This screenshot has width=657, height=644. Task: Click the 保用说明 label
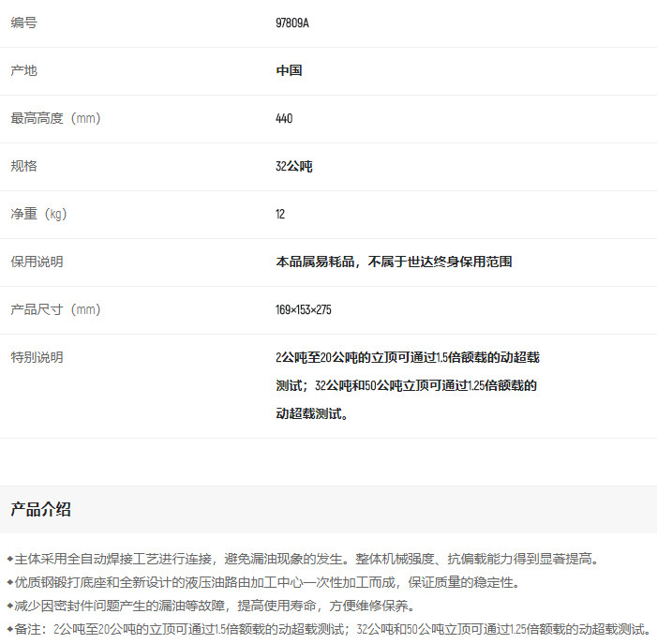pyautogui.click(x=37, y=262)
